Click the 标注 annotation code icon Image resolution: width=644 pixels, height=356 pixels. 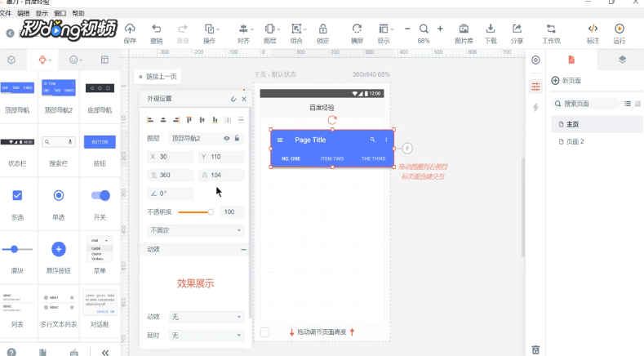[593, 29]
